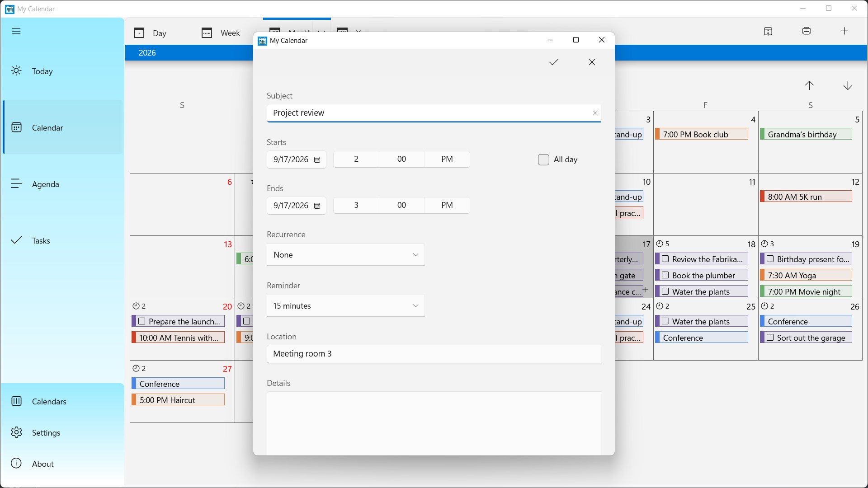Viewport: 868px width, 488px height.
Task: Switch to Week view tab
Action: point(221,33)
